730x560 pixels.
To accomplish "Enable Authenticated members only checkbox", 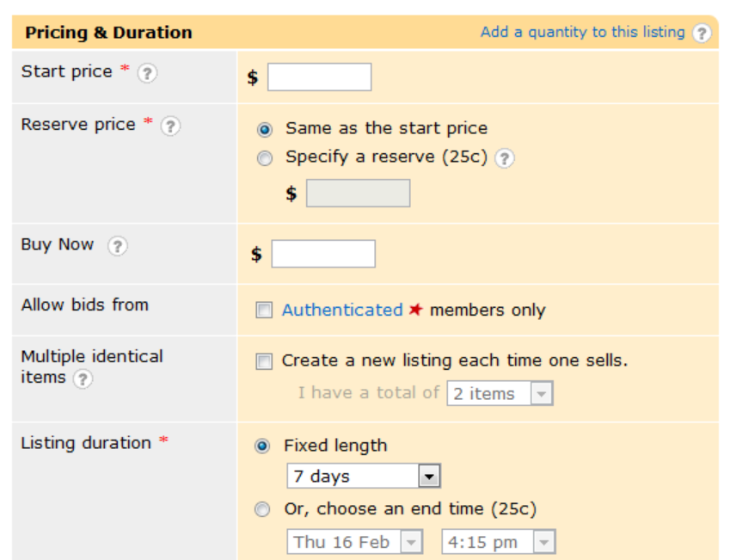I will (x=264, y=311).
